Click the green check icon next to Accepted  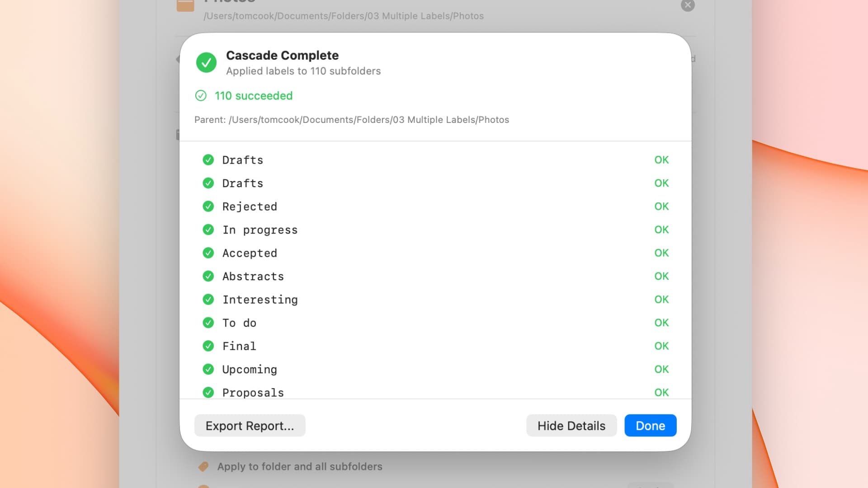(208, 253)
